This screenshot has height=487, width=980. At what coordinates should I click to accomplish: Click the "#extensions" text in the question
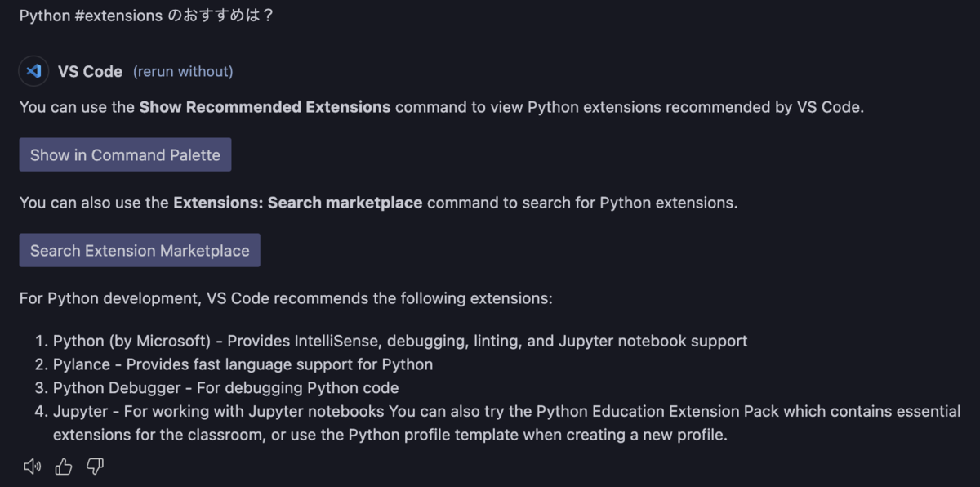coord(118,16)
